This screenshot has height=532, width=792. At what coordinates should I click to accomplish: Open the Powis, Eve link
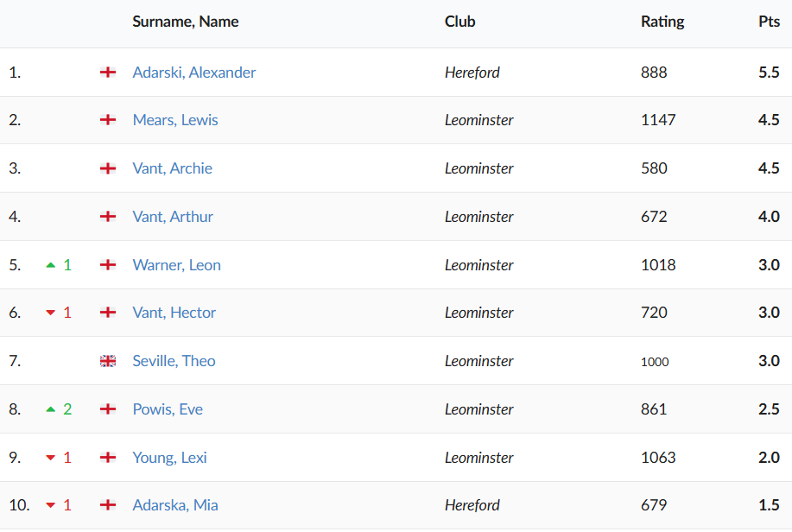click(x=168, y=409)
